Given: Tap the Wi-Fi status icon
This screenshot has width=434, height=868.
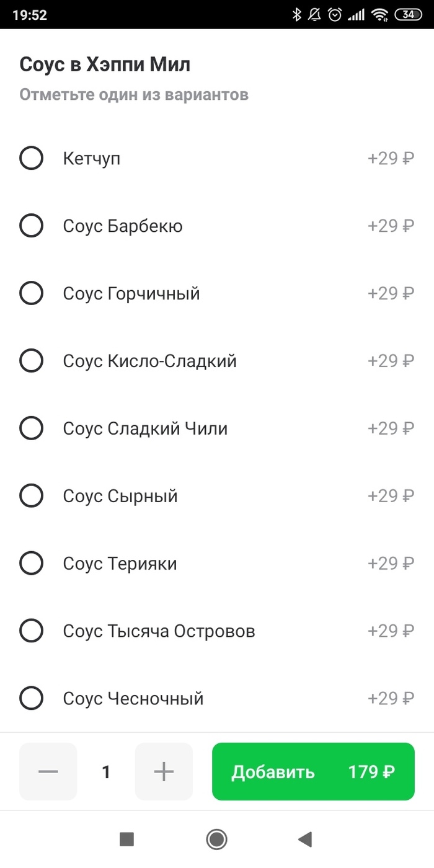Looking at the screenshot, I should [380, 15].
